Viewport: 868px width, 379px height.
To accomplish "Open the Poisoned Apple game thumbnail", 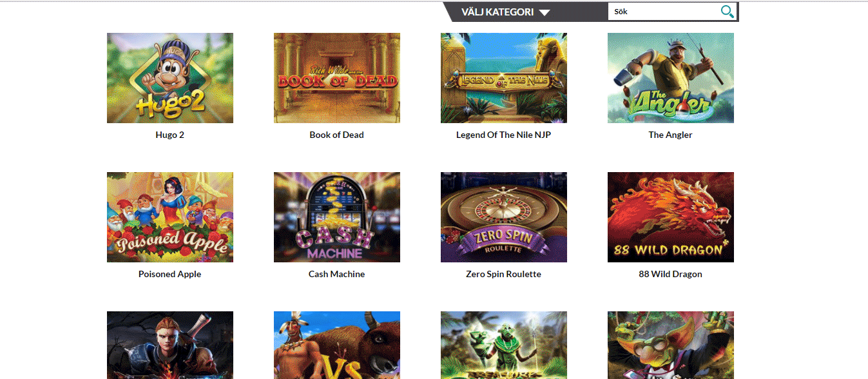I will (170, 217).
